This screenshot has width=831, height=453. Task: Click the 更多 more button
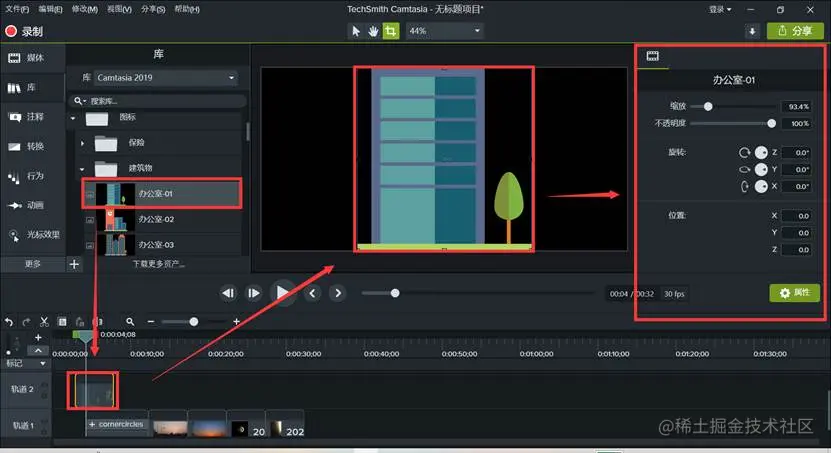pyautogui.click(x=32, y=263)
